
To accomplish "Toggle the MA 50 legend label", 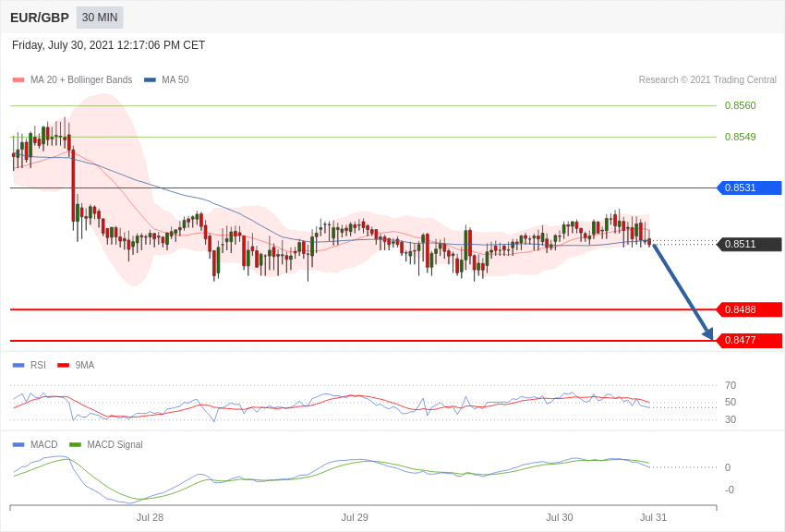I will tap(175, 79).
